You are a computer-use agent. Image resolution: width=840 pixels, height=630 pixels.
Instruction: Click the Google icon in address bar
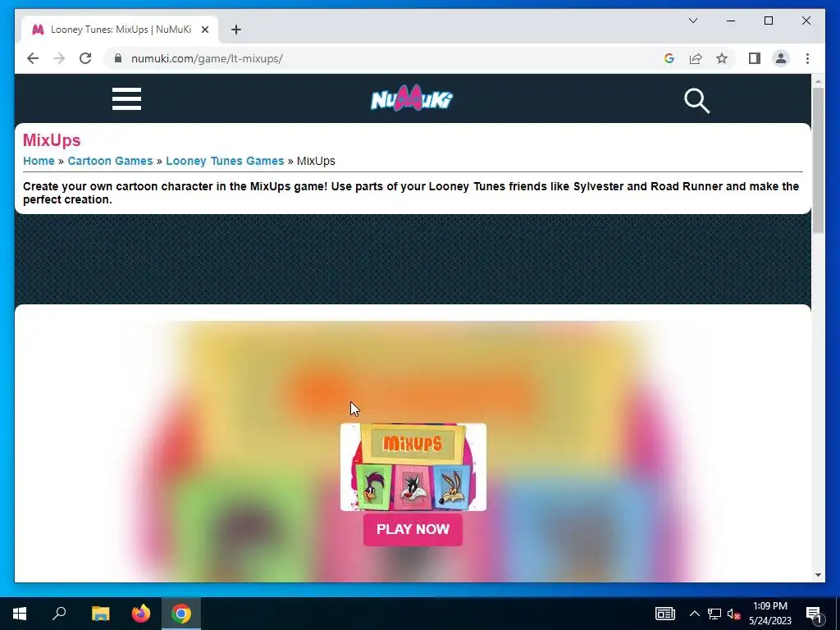tap(669, 58)
